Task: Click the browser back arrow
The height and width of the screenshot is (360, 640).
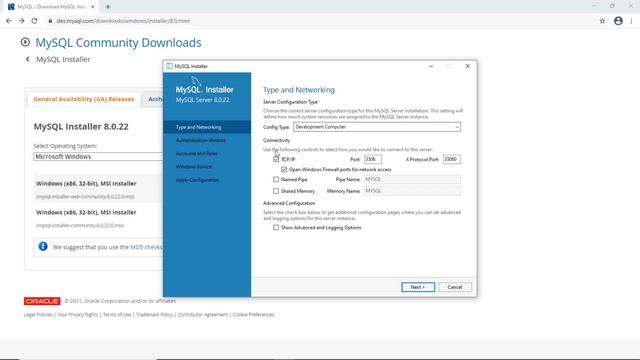Action: 9,21
